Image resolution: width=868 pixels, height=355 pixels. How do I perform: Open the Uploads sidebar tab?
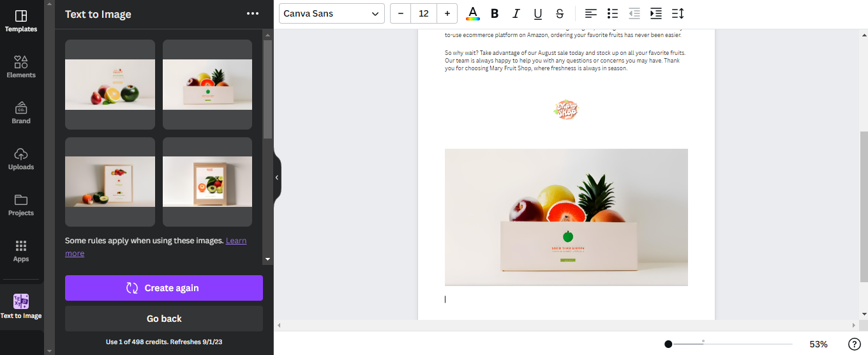click(x=21, y=158)
